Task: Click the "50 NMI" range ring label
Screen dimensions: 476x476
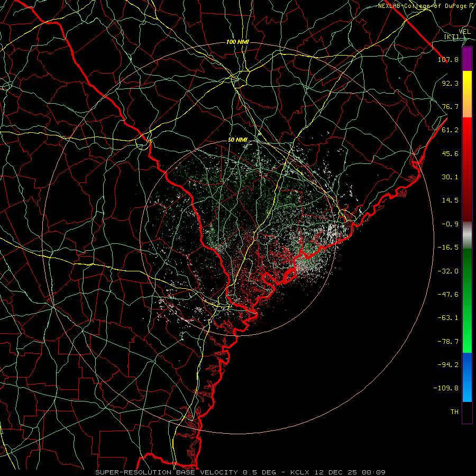Action: click(237, 140)
